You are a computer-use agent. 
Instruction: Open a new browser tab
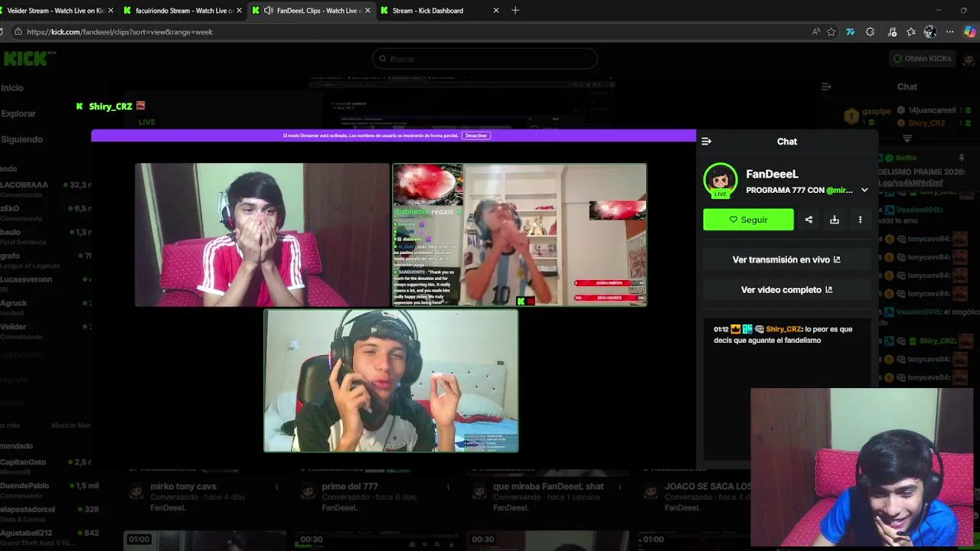515,11
